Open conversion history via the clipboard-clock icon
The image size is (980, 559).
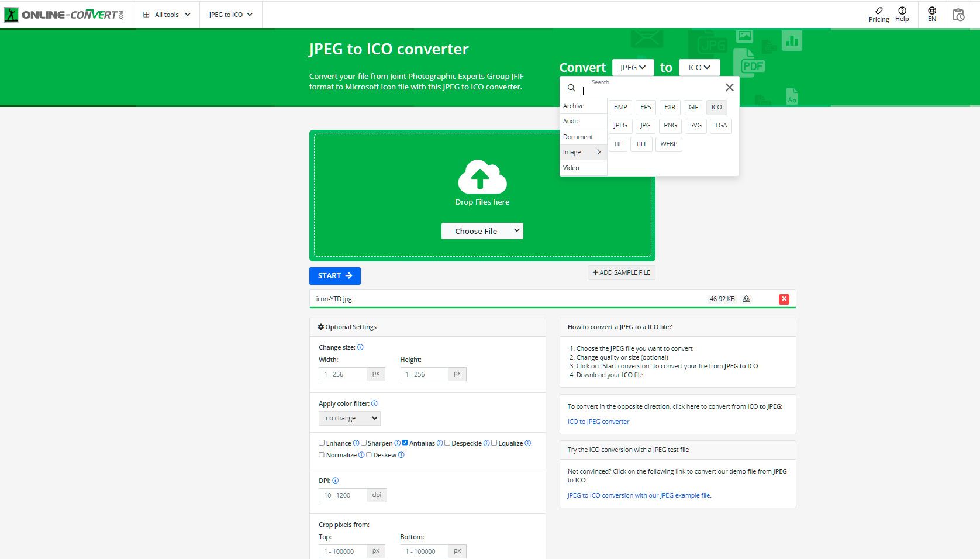point(958,15)
